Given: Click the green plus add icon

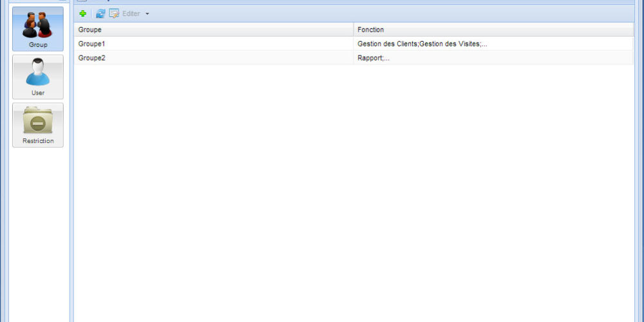Looking at the screenshot, I should point(82,14).
